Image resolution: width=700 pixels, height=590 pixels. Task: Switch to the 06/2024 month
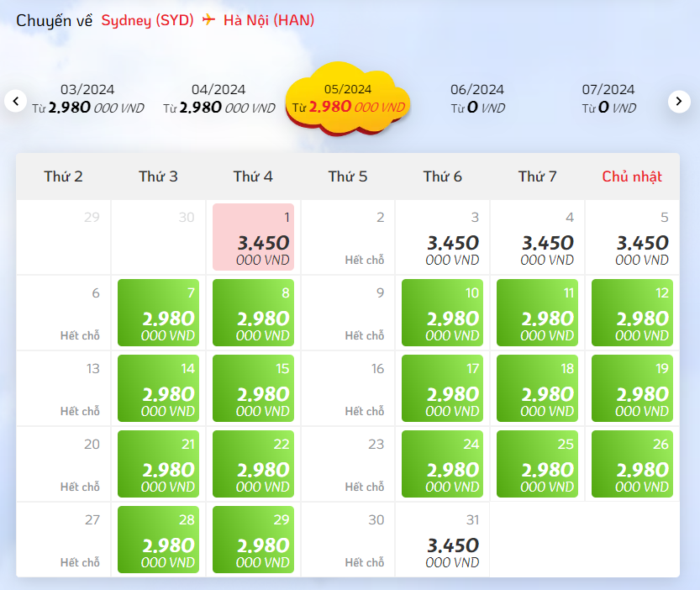477,98
